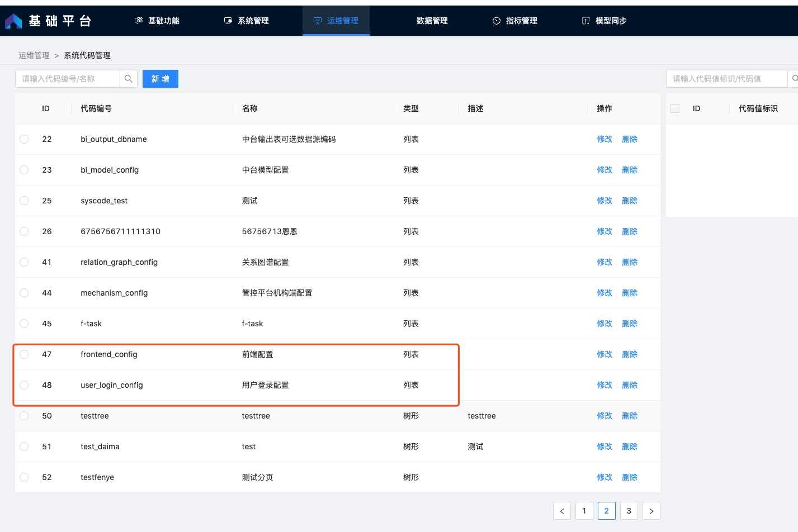Select radio for row mechanism_config
Image resolution: width=798 pixels, height=532 pixels.
click(x=24, y=293)
